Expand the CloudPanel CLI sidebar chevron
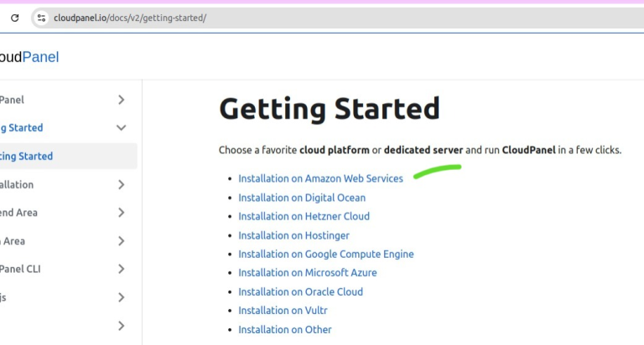644x345 pixels. [x=122, y=269]
